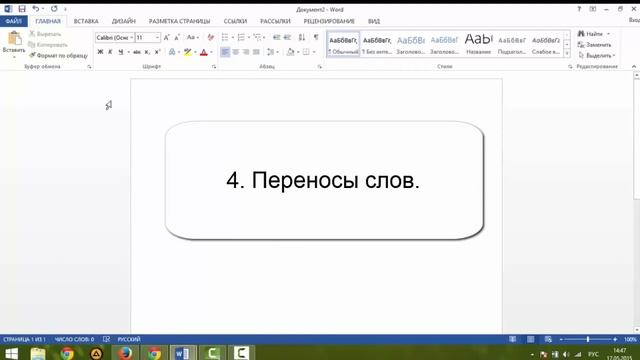This screenshot has height=360, width=640.
Task: Cut selection with Вырезать
Action: (x=45, y=34)
